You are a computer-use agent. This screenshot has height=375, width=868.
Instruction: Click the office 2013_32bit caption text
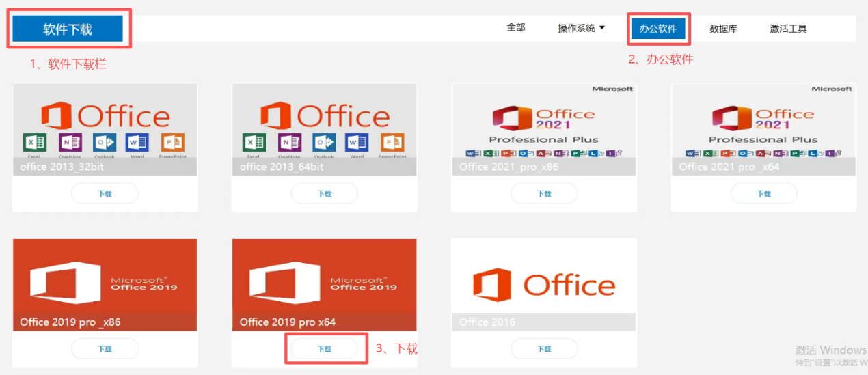(62, 167)
